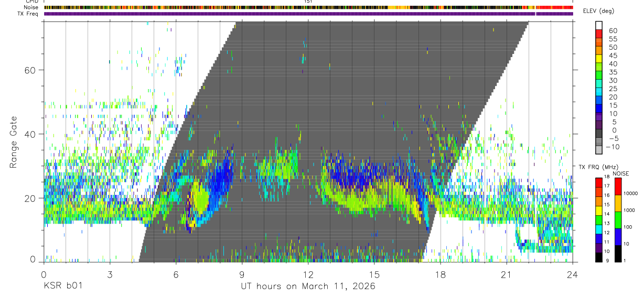Select the 6 tick label on UT hours axis
Viewport: 644px width, 297px height.
point(176,274)
